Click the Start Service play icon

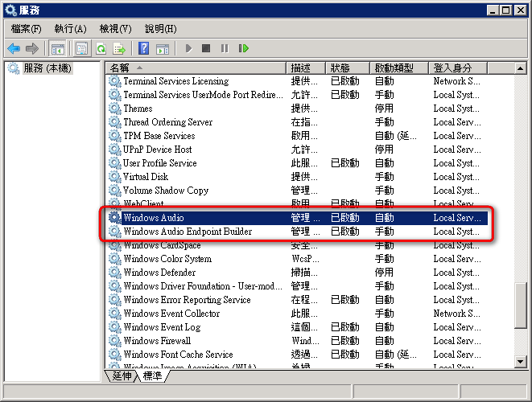[x=188, y=48]
